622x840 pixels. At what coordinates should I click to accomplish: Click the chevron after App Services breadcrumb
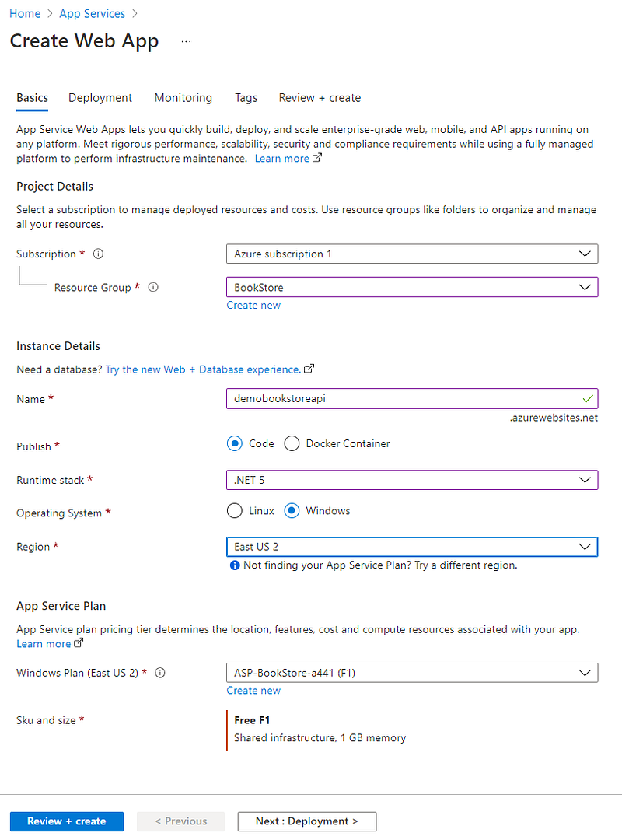(135, 14)
